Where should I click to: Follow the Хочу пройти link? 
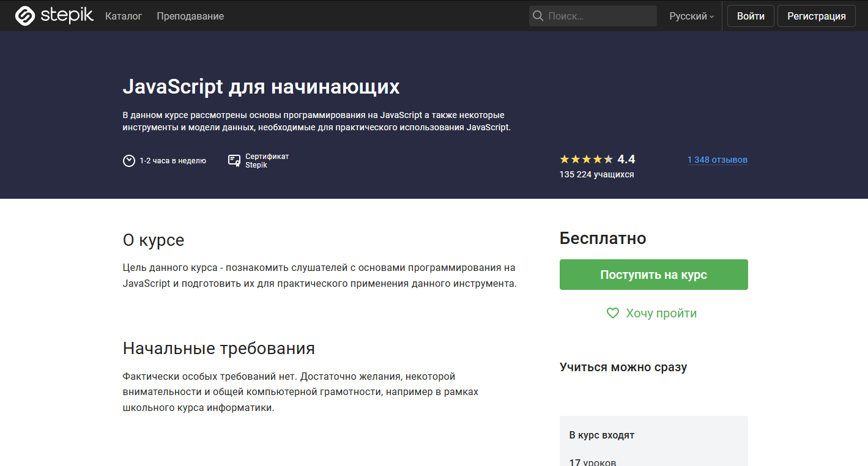tap(661, 313)
